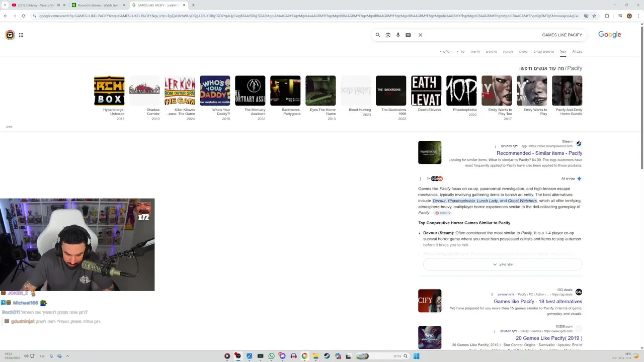644x362 pixels.
Task: Select the AI mode search tab
Action: [x=577, y=51]
